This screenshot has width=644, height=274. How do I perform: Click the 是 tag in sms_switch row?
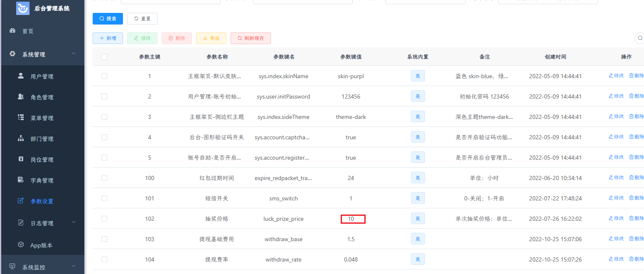tap(418, 198)
